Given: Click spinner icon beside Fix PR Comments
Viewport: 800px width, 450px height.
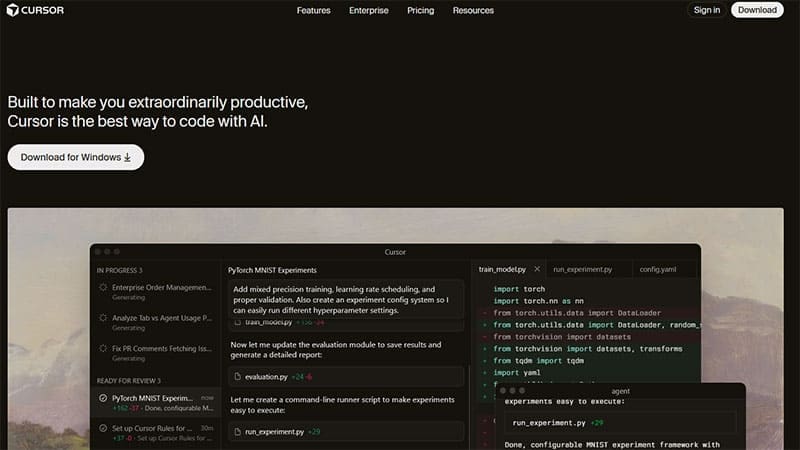Looking at the screenshot, I should pos(103,348).
